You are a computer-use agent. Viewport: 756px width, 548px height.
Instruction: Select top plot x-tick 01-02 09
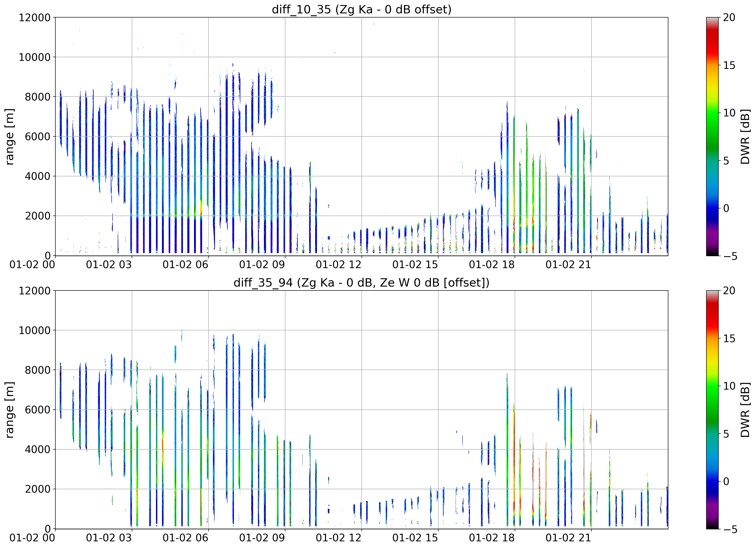pyautogui.click(x=262, y=264)
